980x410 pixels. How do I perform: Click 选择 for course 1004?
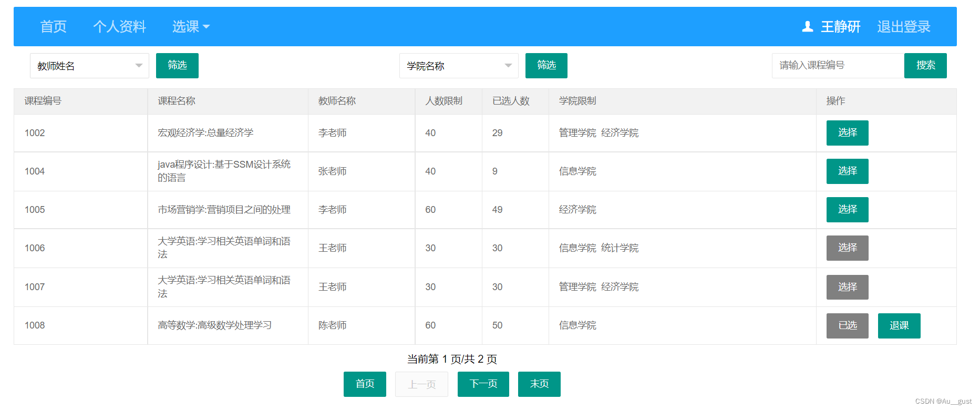(x=848, y=171)
